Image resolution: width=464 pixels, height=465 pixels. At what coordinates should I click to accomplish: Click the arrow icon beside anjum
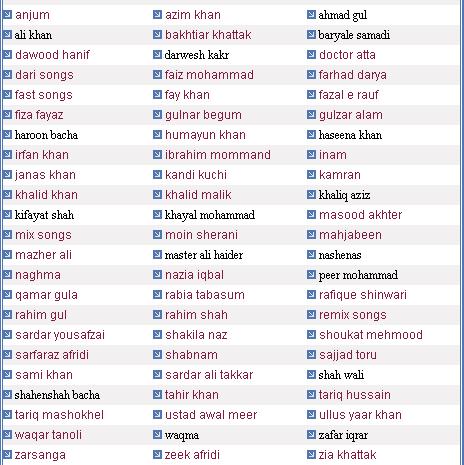pos(7,15)
